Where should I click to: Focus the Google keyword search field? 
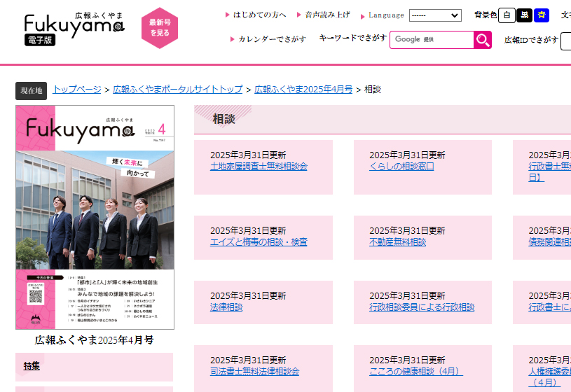pyautogui.click(x=432, y=40)
